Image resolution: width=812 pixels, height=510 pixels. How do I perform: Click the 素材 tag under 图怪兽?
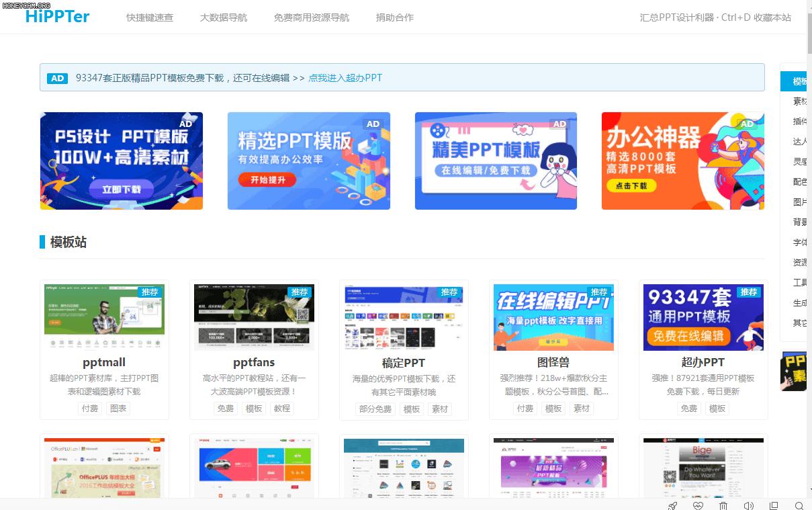point(582,409)
